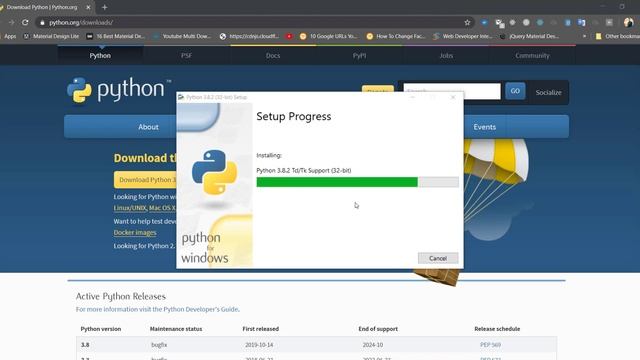Open the Youtube Multi Dow... bookmark
The height and width of the screenshot is (360, 640).
[x=182, y=36]
